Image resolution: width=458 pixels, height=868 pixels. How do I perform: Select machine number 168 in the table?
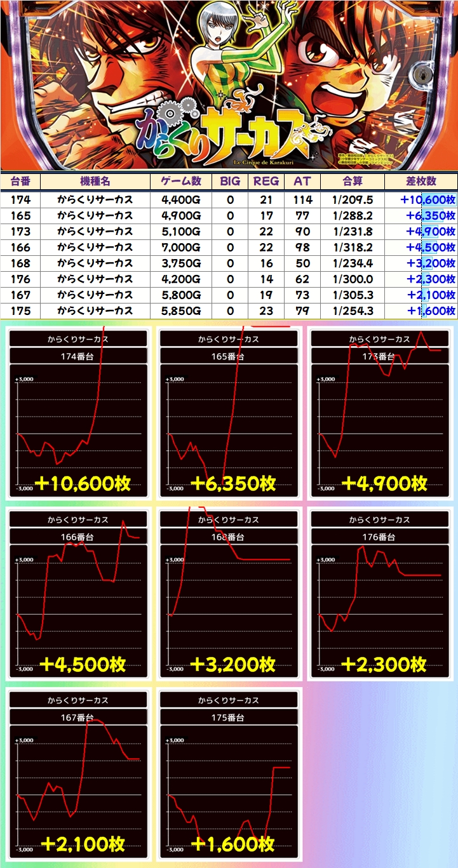point(20,263)
